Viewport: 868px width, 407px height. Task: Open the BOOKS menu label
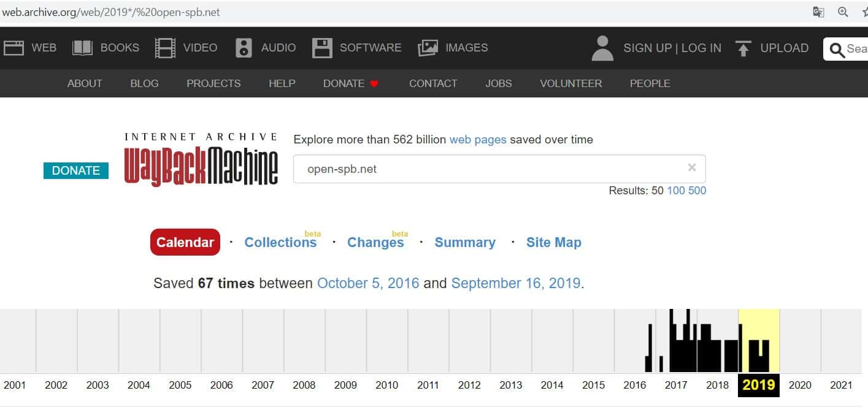120,48
